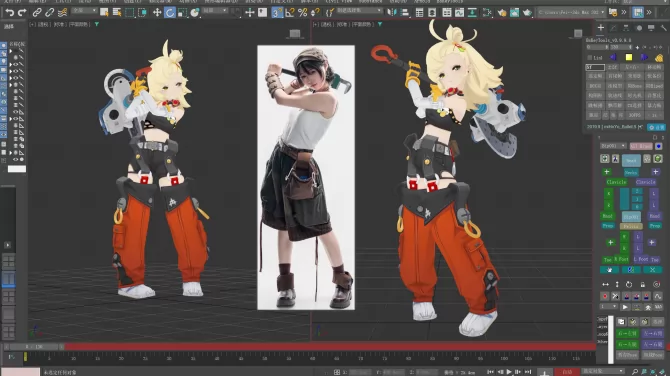Click the cosplay reference photo
The height and width of the screenshot is (376, 670).
point(306,177)
